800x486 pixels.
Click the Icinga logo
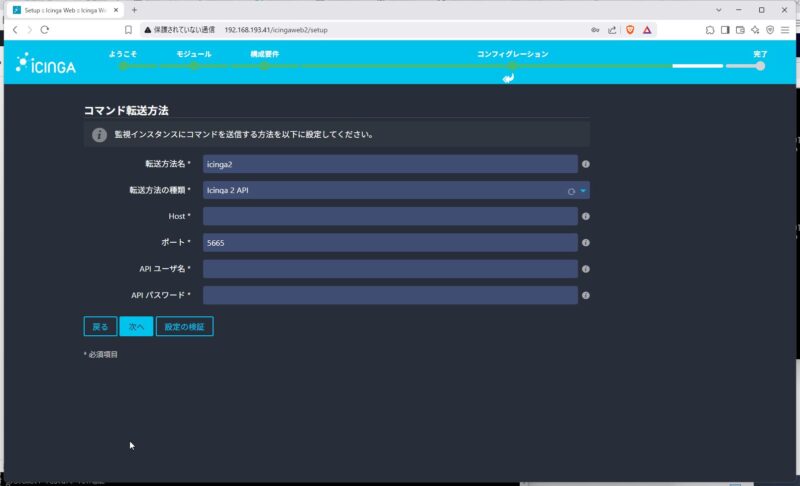pos(45,63)
